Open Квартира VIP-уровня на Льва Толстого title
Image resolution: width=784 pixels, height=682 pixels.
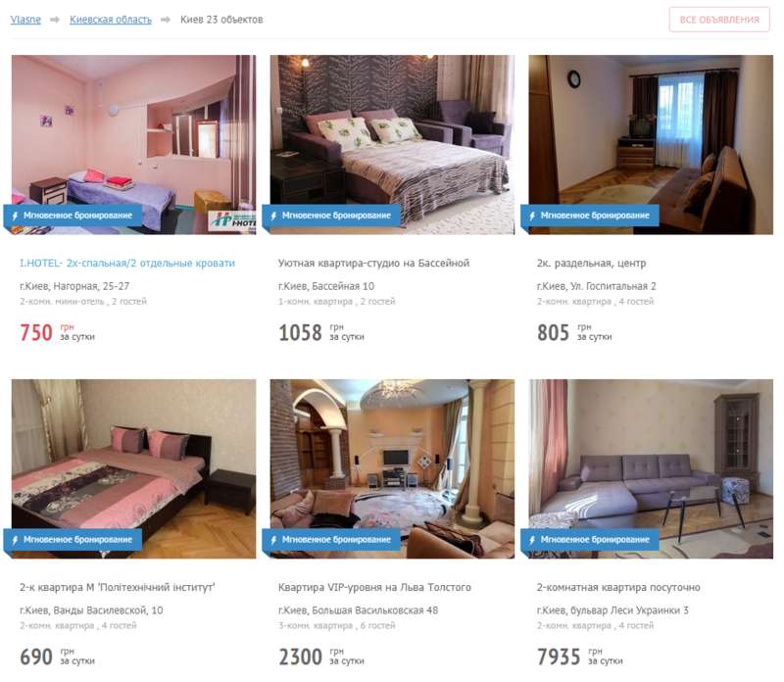pyautogui.click(x=374, y=587)
